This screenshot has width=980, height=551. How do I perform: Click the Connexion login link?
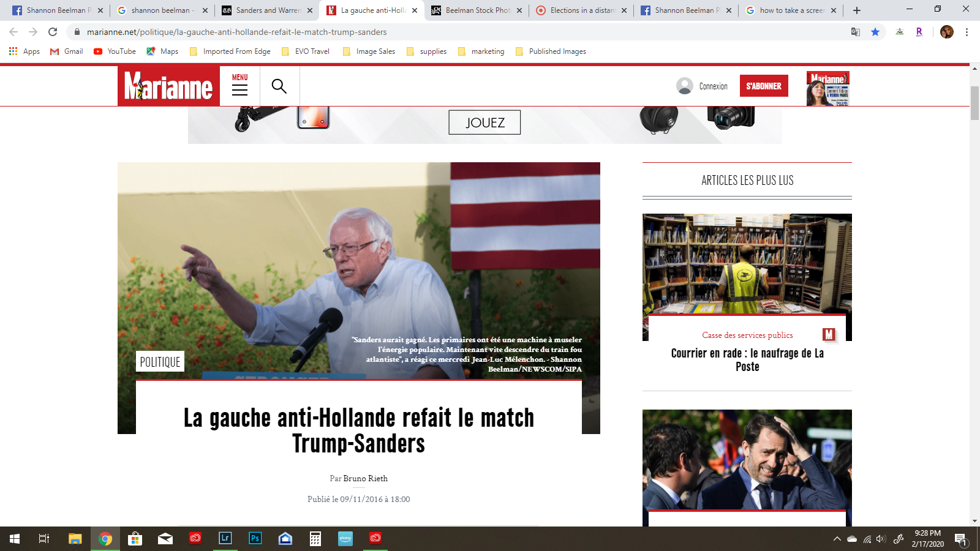pyautogui.click(x=714, y=86)
